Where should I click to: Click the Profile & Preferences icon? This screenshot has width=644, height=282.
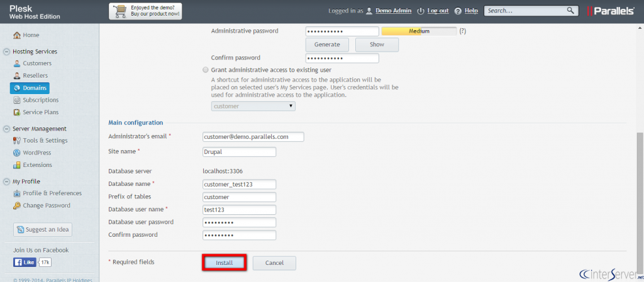coord(17,193)
